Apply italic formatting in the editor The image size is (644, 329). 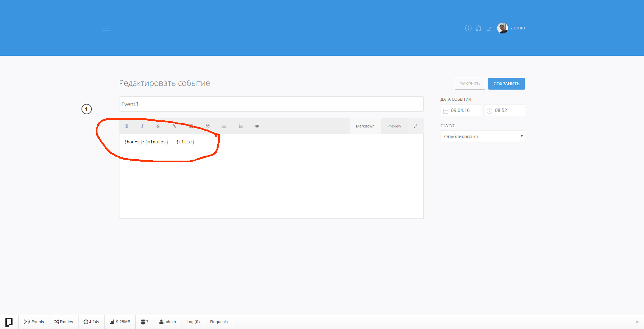(x=142, y=126)
